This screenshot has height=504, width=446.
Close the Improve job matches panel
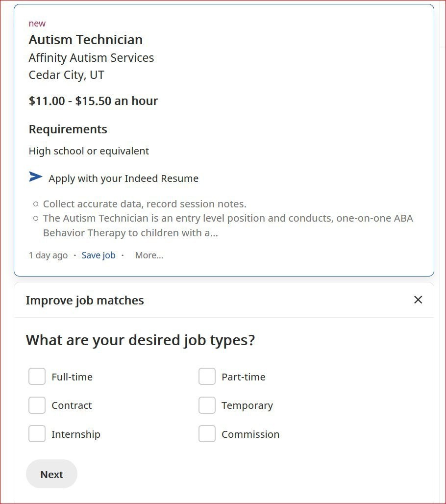(418, 300)
